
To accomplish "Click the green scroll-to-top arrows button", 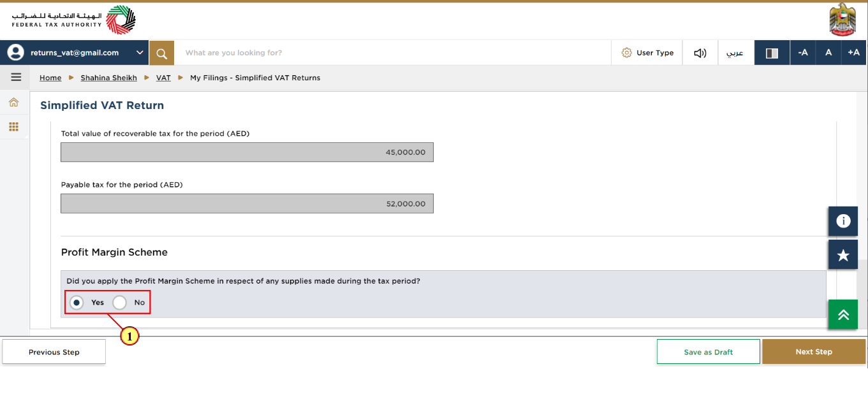I will [843, 315].
